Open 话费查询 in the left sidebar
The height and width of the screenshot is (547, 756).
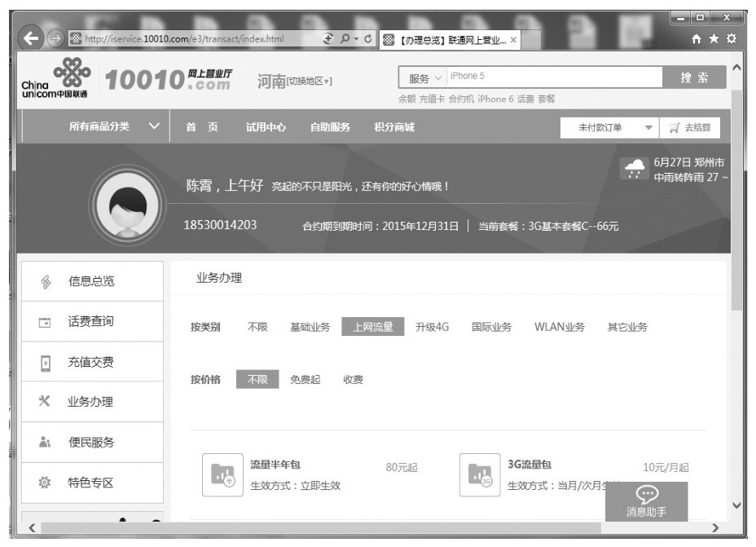(x=91, y=321)
